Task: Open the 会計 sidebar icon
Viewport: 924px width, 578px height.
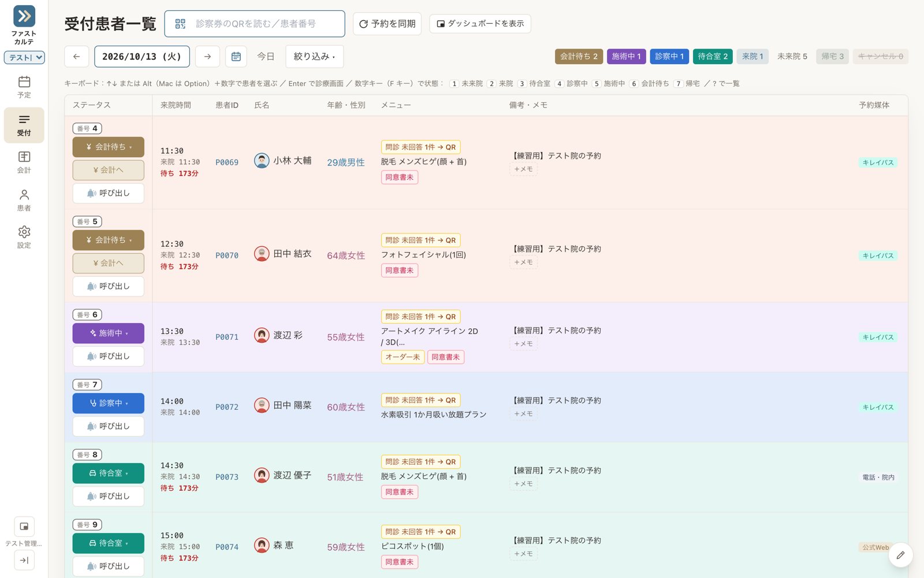Action: 24,162
